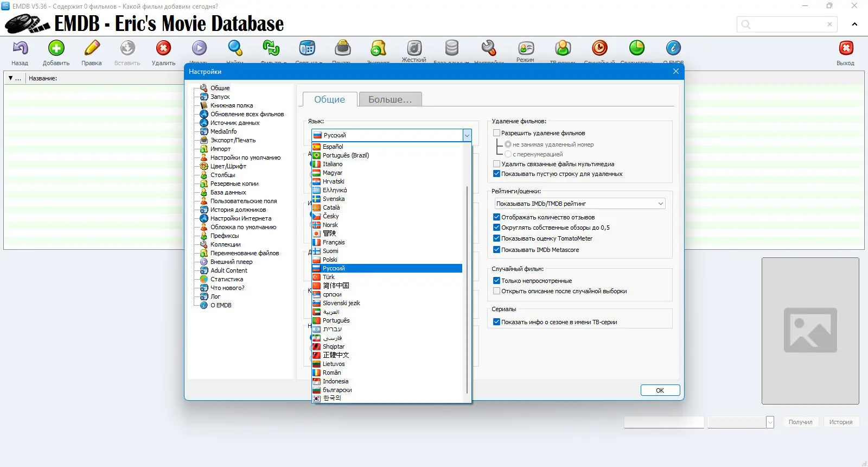Click the ТВ режим toolbar icon

tap(563, 48)
